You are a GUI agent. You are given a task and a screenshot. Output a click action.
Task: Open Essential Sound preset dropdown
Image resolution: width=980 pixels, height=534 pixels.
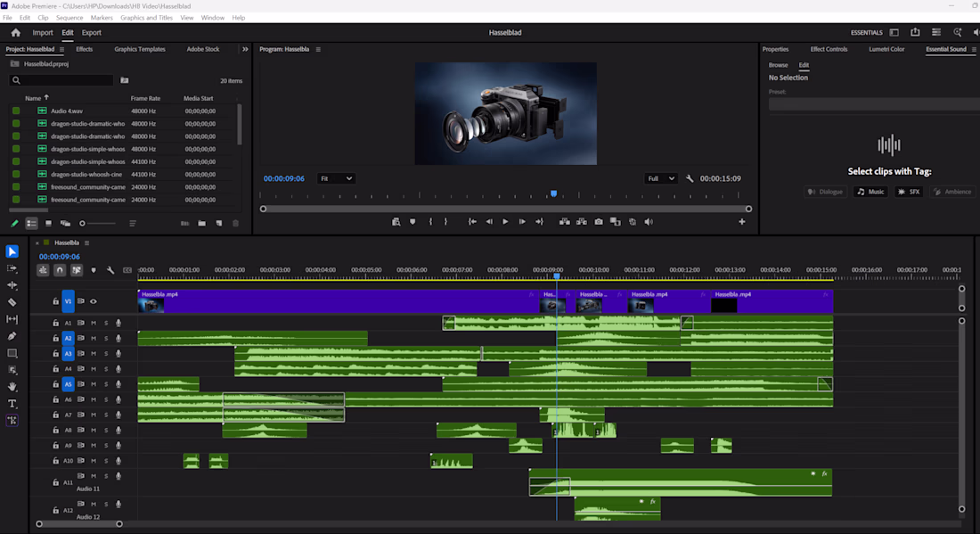tap(874, 105)
